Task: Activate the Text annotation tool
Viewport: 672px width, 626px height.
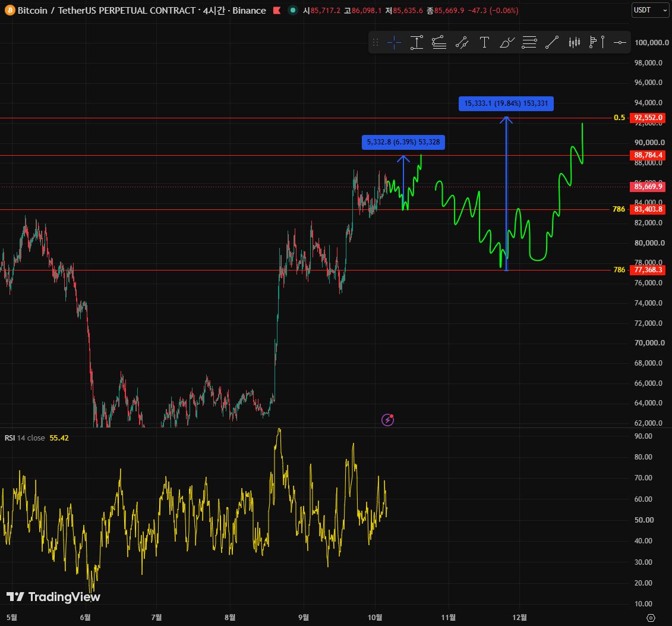Action: coord(484,42)
